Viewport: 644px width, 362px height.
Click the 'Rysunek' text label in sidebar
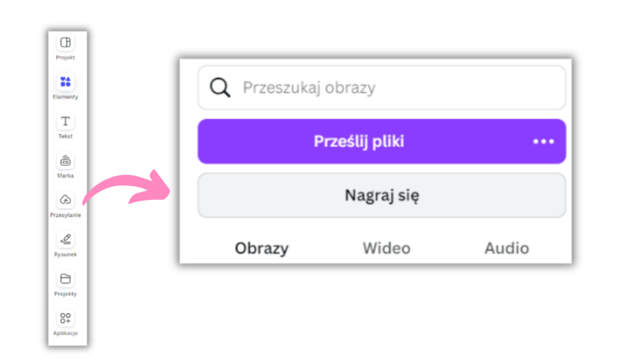[x=65, y=255]
